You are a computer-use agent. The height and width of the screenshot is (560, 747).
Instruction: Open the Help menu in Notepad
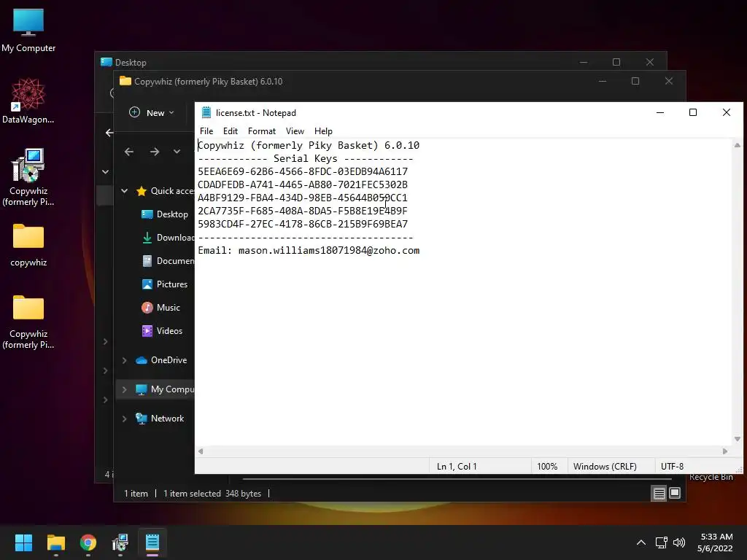323,131
